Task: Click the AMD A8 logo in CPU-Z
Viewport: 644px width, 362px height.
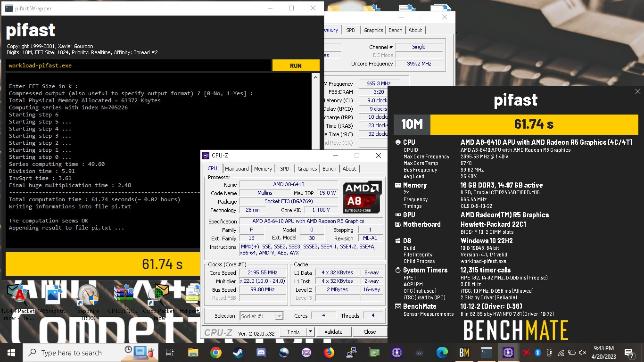Action: 363,197
